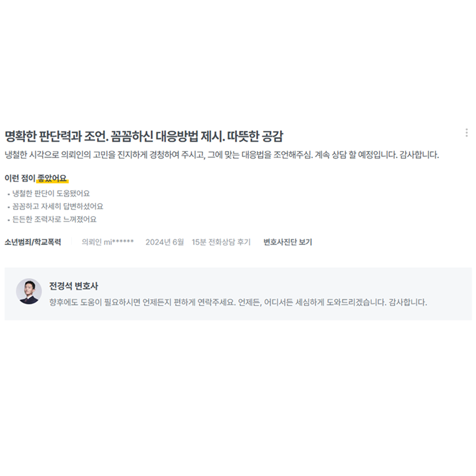This screenshot has height=476, width=476.
Task: Click the 2024년 6월 review date
Action: click(x=165, y=242)
